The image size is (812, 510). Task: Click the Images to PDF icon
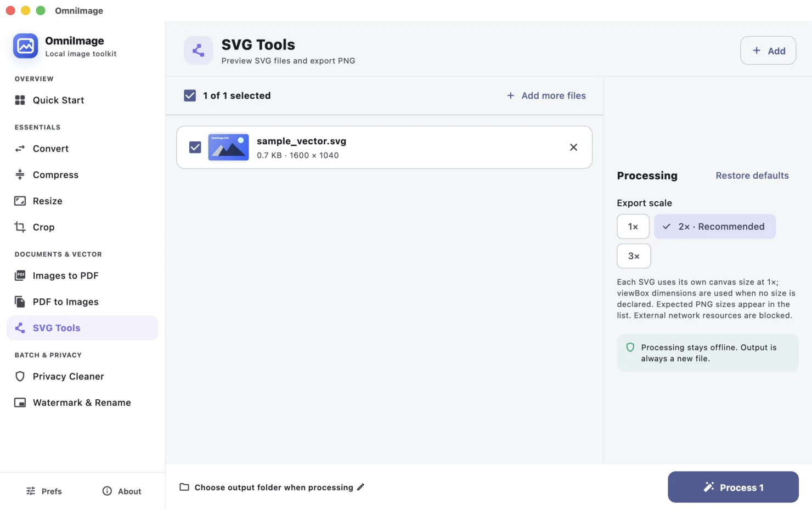(20, 275)
